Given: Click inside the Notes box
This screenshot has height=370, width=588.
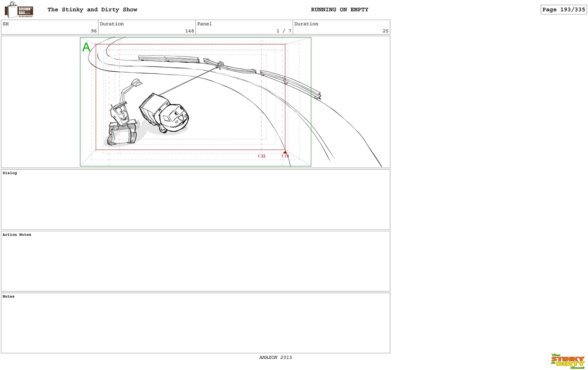Looking at the screenshot, I should (x=195, y=323).
